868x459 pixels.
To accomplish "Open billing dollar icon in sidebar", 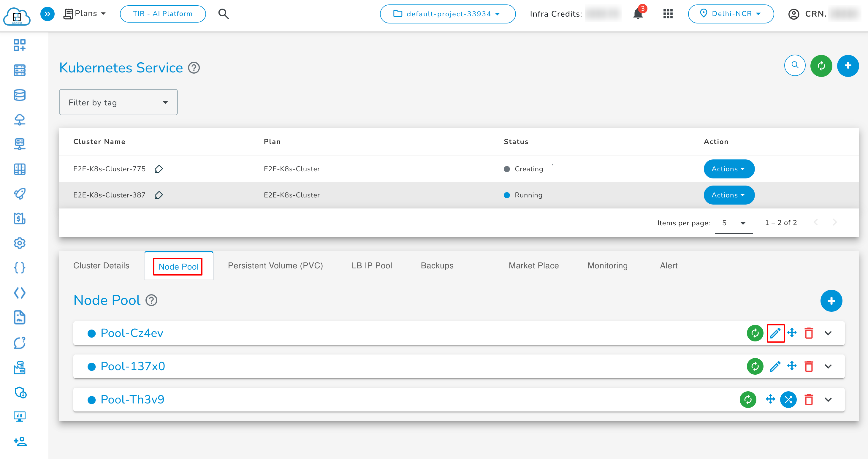I will [20, 219].
